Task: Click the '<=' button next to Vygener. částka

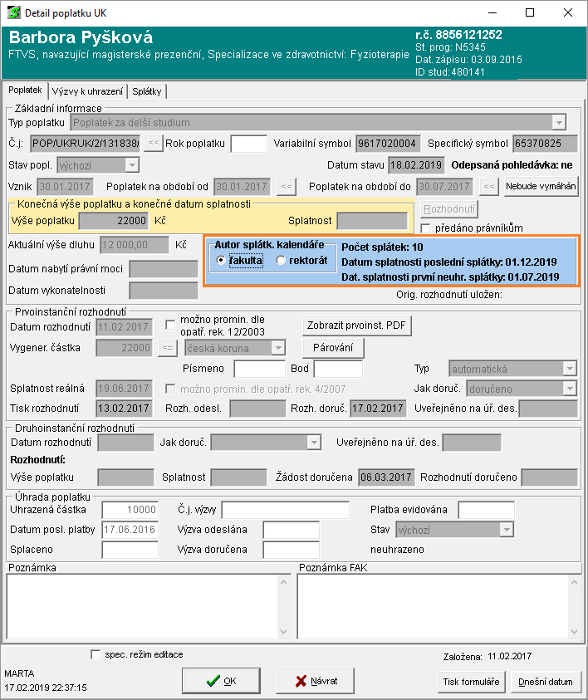Action: pos(167,348)
